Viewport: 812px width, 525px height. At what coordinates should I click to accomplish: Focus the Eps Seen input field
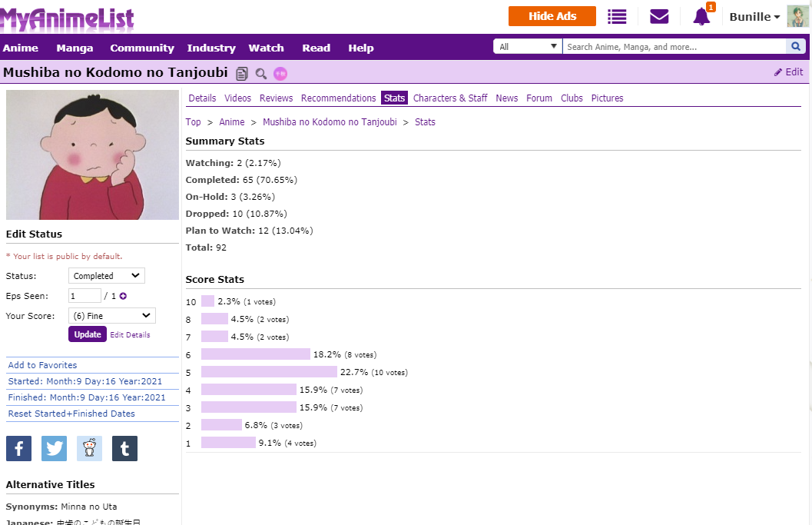[x=85, y=296]
